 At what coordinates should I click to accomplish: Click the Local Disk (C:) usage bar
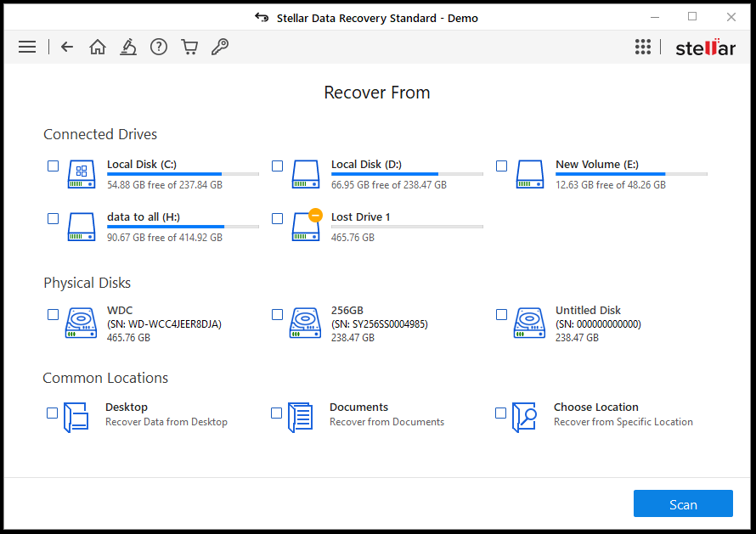183,174
